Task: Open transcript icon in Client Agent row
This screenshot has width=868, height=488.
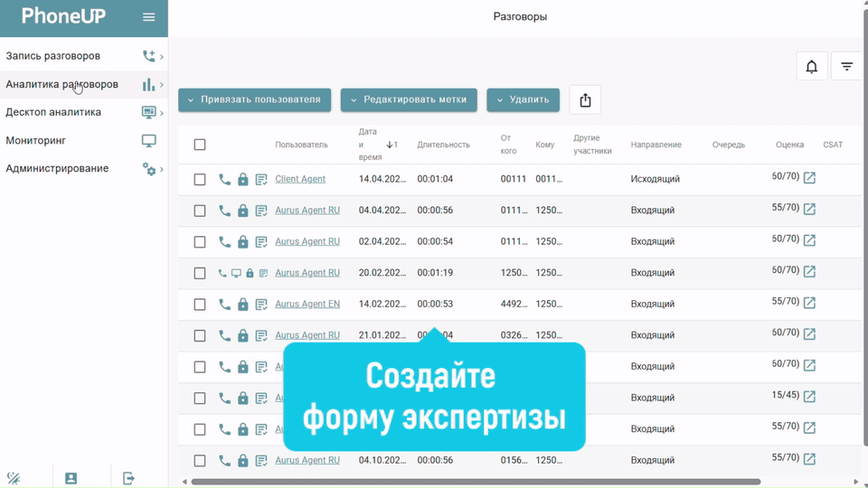Action: [x=261, y=179]
